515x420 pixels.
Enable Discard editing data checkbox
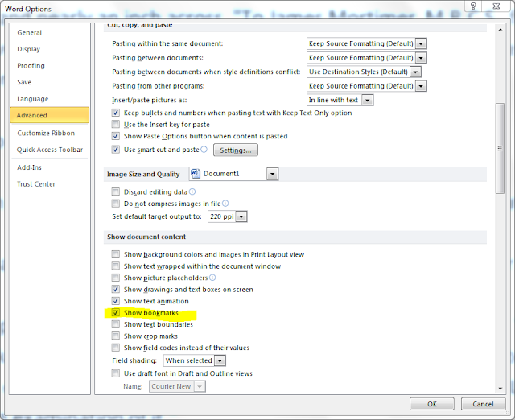click(116, 191)
